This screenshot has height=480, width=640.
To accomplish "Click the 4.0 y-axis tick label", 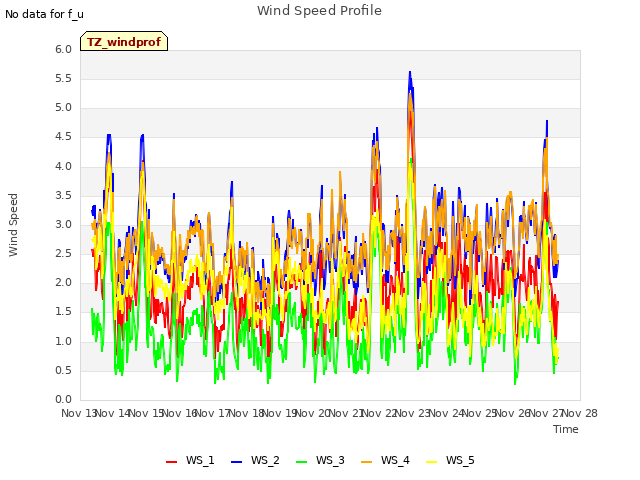I will pos(63,166).
